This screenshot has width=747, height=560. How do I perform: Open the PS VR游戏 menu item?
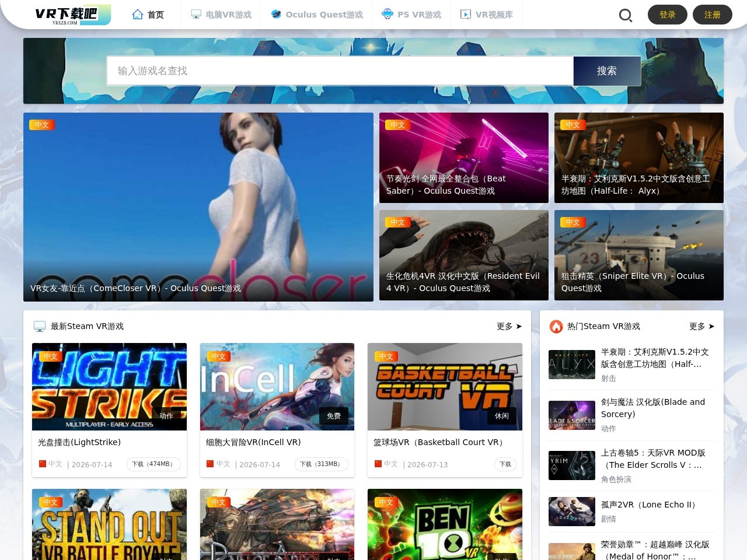click(411, 15)
